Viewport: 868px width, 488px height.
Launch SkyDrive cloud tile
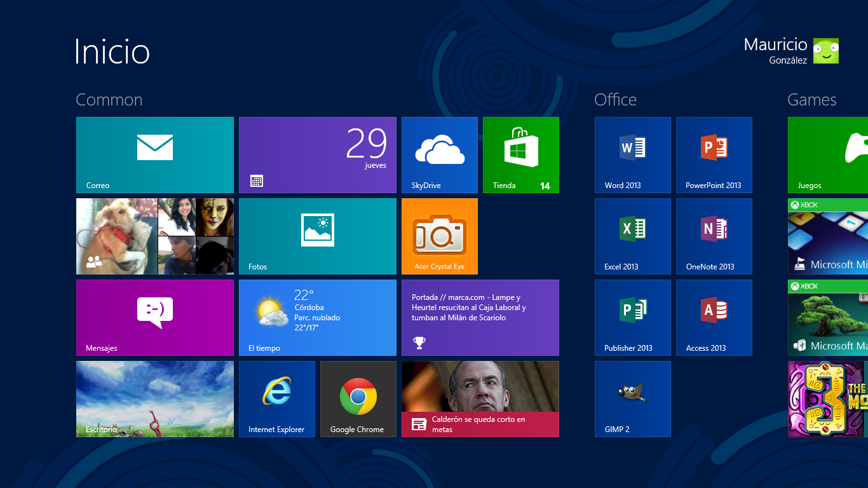coord(439,154)
